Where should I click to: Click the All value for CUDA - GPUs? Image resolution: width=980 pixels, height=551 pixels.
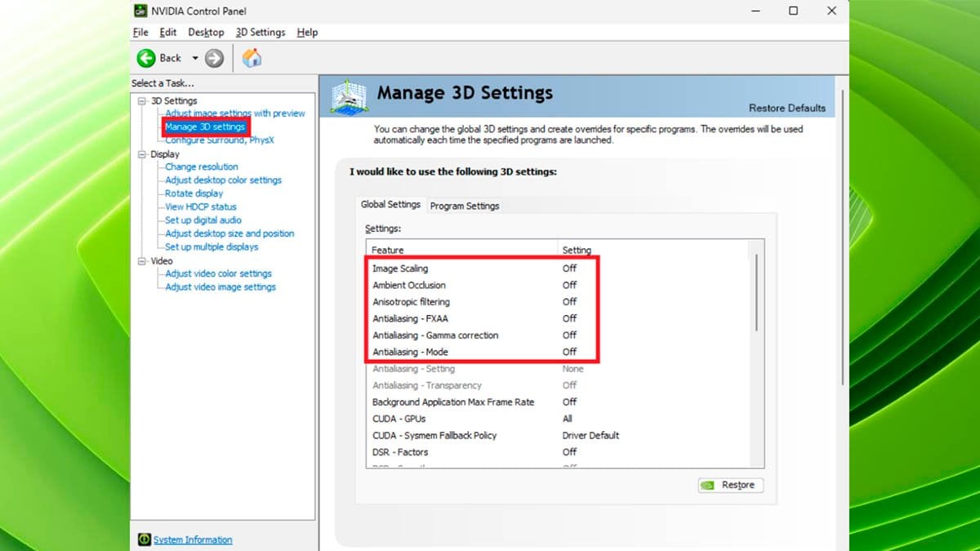point(568,419)
